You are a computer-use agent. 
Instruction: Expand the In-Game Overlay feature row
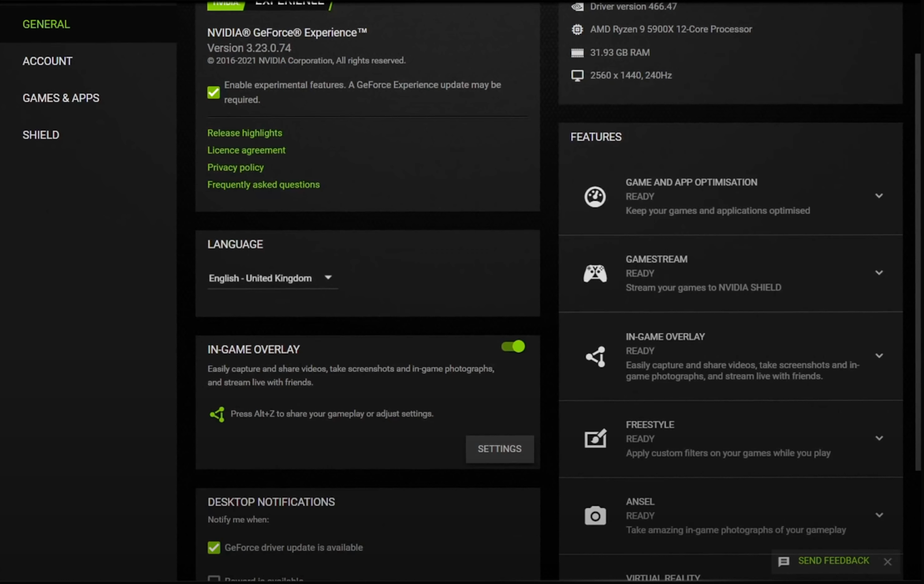(879, 355)
